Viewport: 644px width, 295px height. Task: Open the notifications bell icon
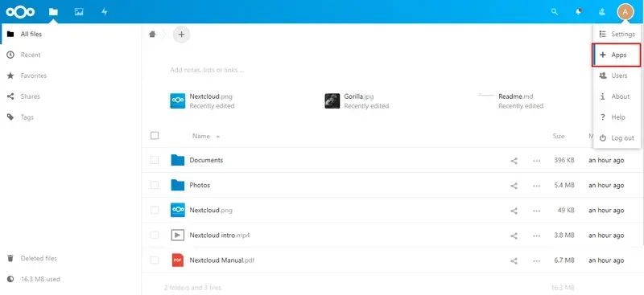tap(579, 12)
